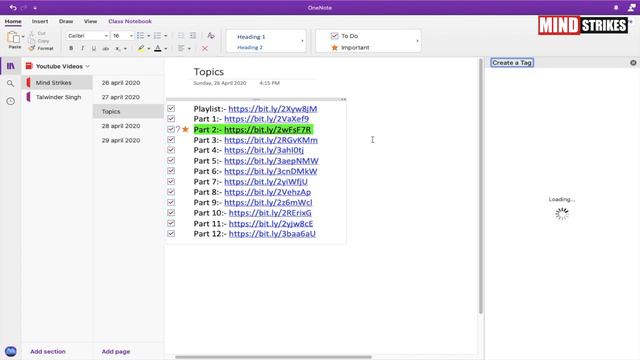Screen dimensions: 640x360
Task: Apply the To Do tag
Action: 344,36
